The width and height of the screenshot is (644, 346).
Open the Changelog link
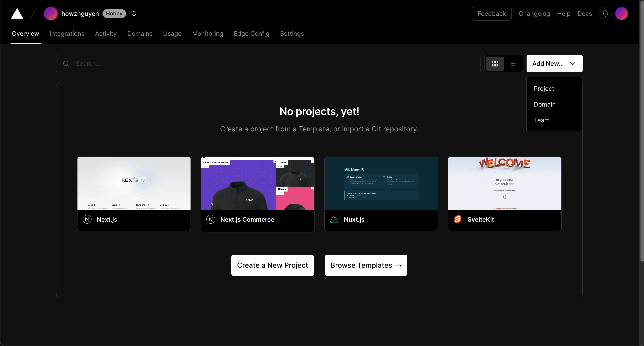tap(534, 14)
